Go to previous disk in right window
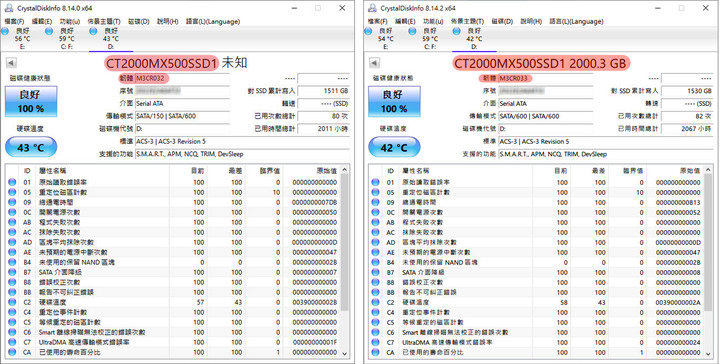720x364 pixels. [x=375, y=63]
